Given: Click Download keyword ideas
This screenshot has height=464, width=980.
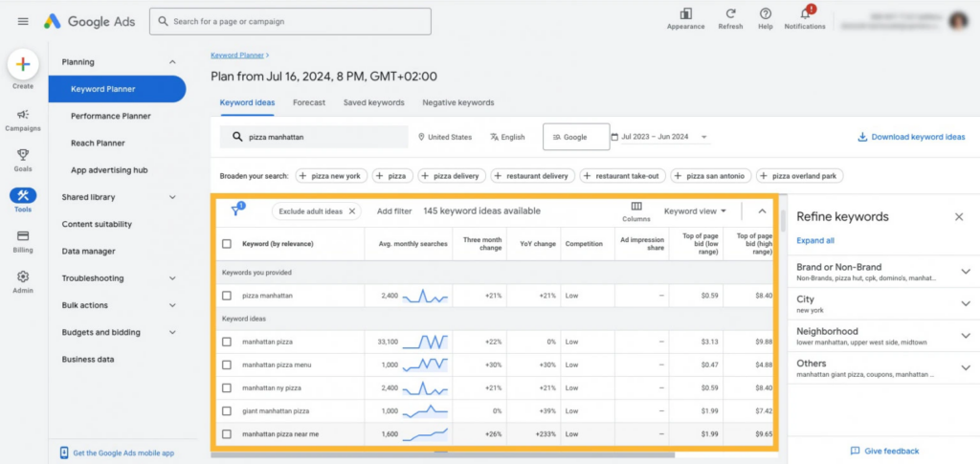Looking at the screenshot, I should pyautogui.click(x=911, y=137).
